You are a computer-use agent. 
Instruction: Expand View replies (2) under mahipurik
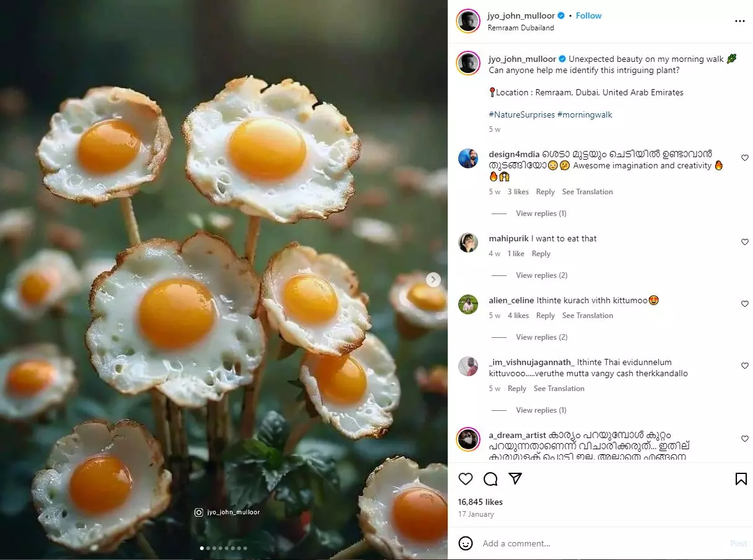point(541,275)
